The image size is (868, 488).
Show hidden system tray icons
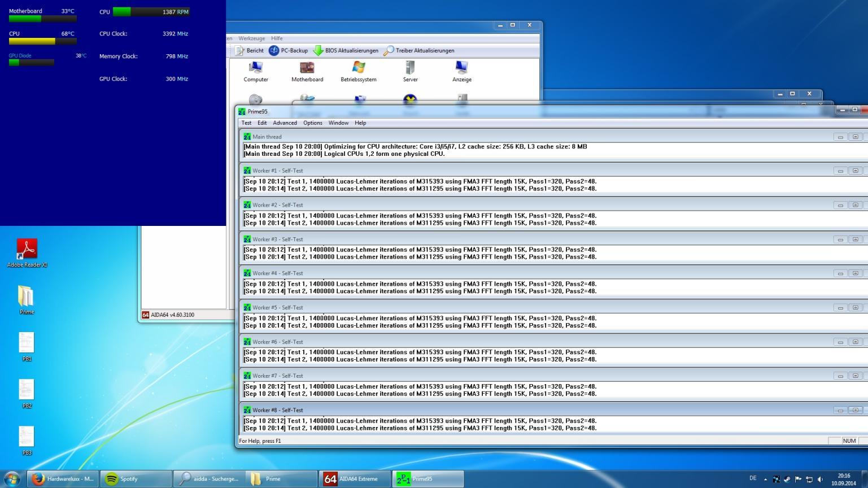coord(766,479)
